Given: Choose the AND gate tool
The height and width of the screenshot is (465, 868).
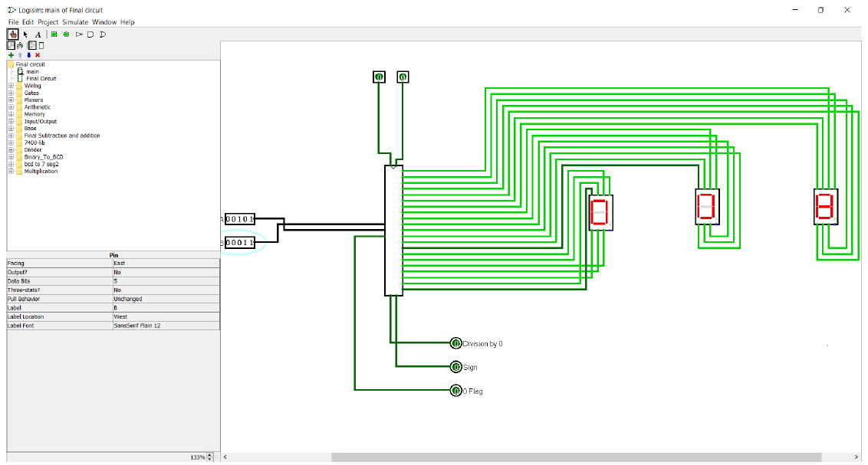Looking at the screenshot, I should [90, 34].
